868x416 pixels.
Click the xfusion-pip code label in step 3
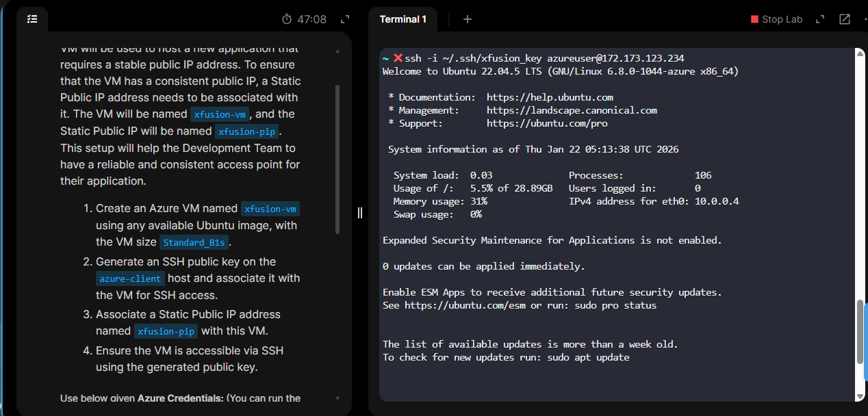(166, 331)
